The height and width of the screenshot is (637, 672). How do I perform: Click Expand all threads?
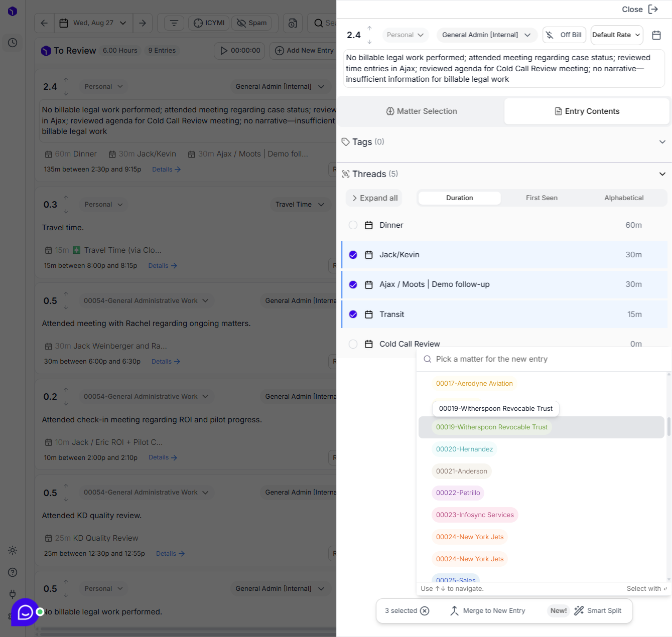tap(374, 198)
